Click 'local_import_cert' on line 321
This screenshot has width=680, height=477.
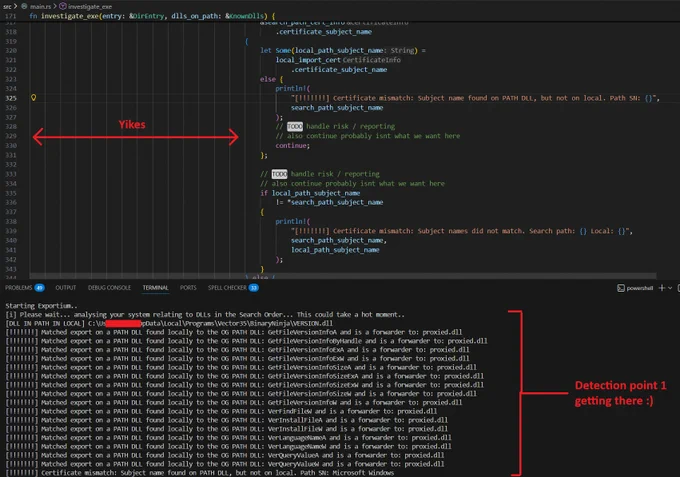(x=308, y=60)
